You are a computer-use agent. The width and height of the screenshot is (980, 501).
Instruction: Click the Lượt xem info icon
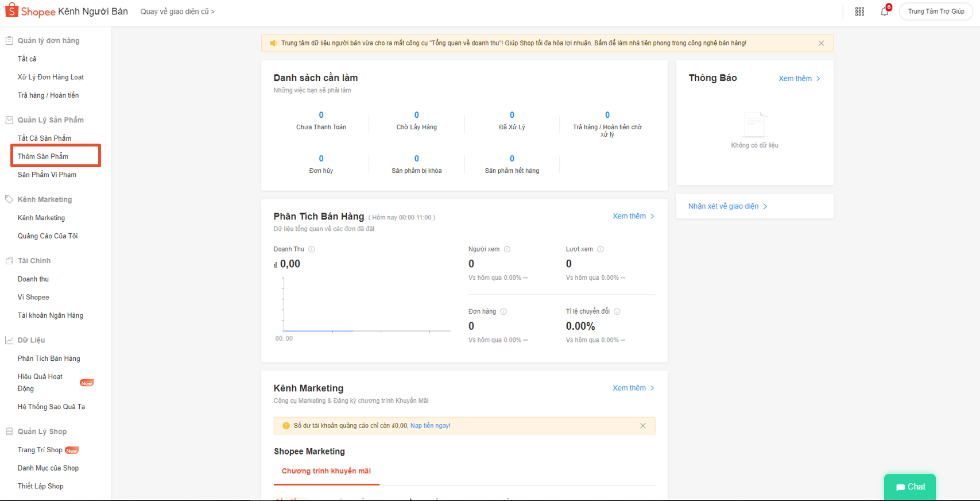click(601, 249)
